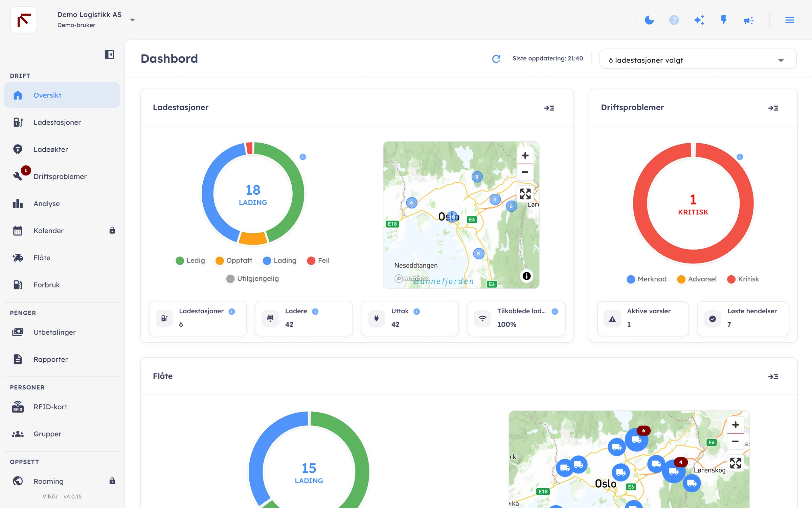Expand the '6 ladestasjoner valgt' dropdown
The image size is (812, 508).
pyautogui.click(x=698, y=60)
